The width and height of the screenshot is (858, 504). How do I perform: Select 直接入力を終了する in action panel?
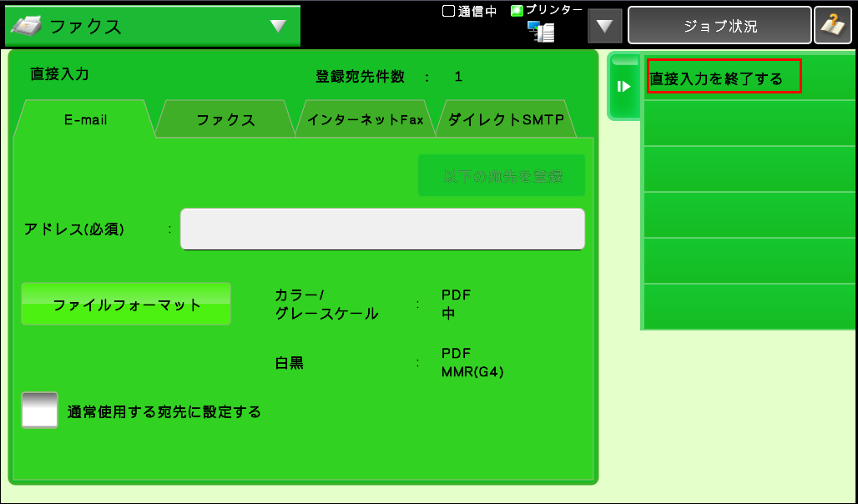pyautogui.click(x=724, y=78)
